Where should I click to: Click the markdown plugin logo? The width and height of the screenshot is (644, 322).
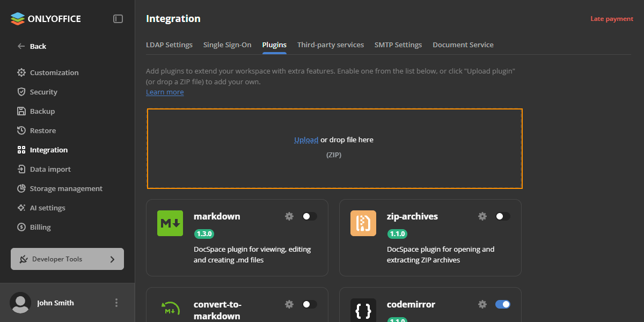pyautogui.click(x=170, y=223)
